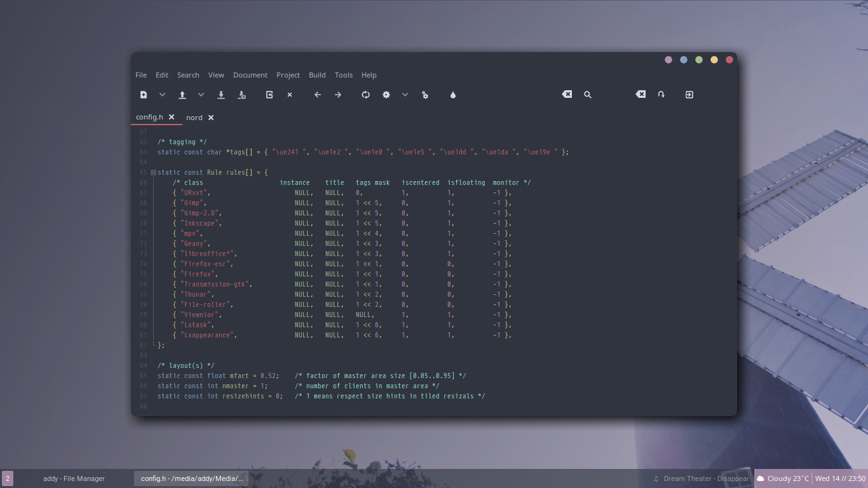Switch to the config.h tab

[x=149, y=117]
